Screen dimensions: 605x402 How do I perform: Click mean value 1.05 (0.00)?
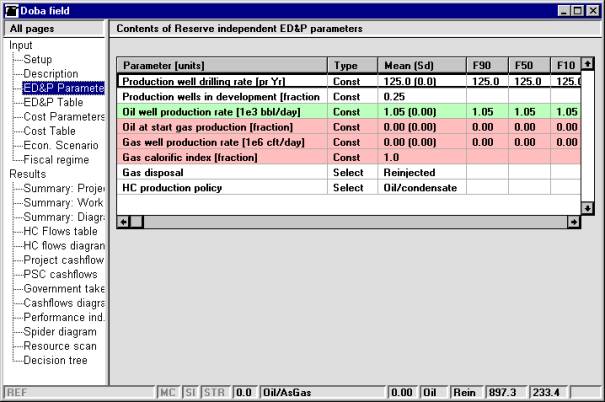pyautogui.click(x=422, y=112)
